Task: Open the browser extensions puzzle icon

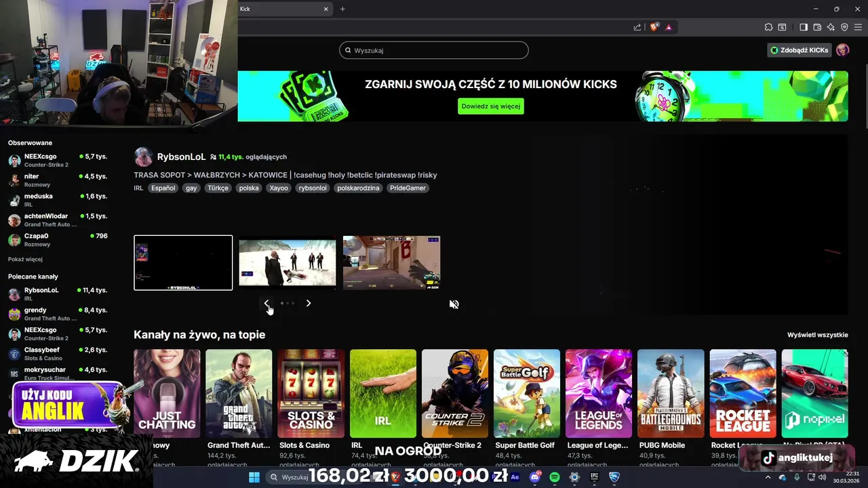Action: (768, 27)
